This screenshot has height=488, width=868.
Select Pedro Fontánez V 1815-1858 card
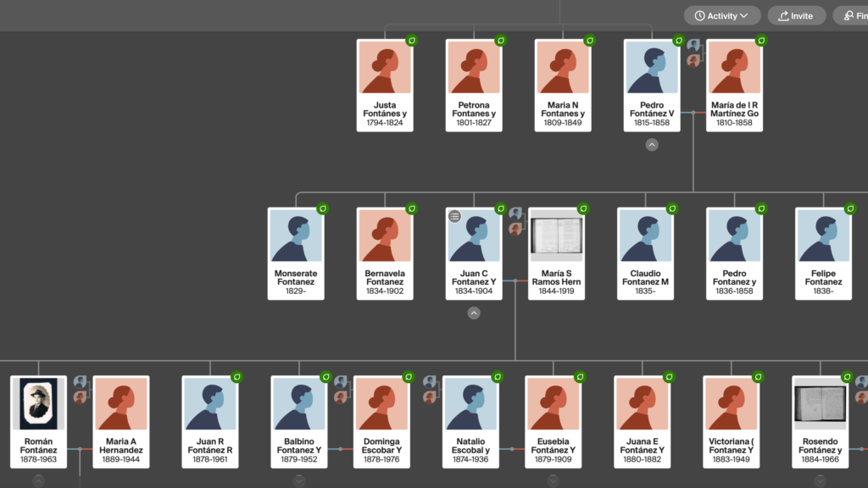click(652, 86)
